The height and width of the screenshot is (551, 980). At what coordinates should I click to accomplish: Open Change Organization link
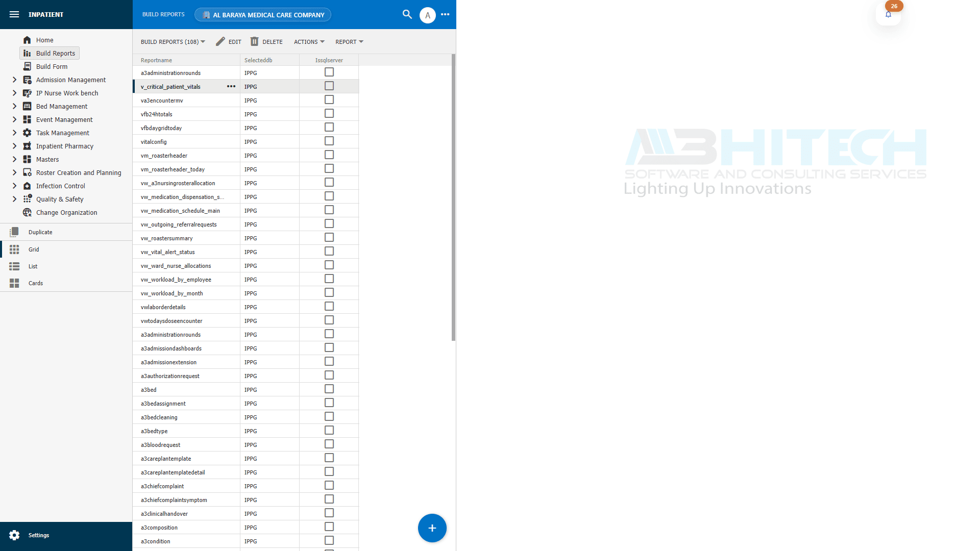[x=66, y=212]
